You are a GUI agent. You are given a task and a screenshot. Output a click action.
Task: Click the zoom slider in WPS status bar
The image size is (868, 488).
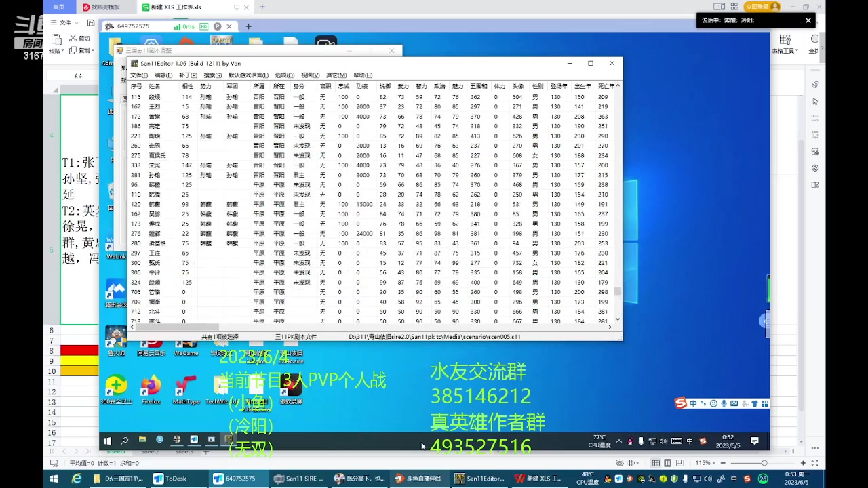(764, 463)
